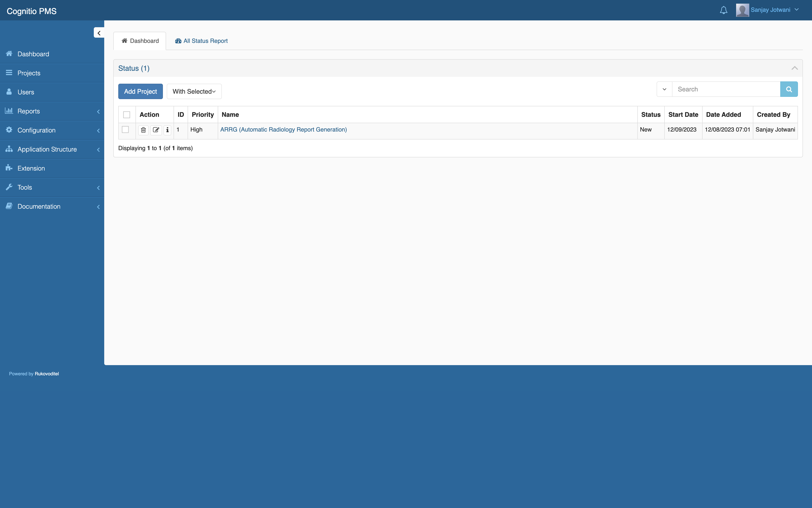The image size is (812, 508).
Task: Open the ARRG (Automatic Radiology Report Generation) link
Action: 283,130
